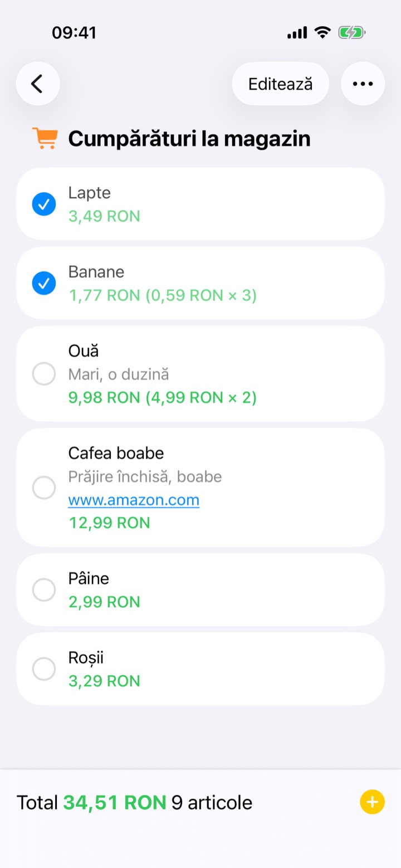Tap the Wi-Fi status icon

pos(322,32)
